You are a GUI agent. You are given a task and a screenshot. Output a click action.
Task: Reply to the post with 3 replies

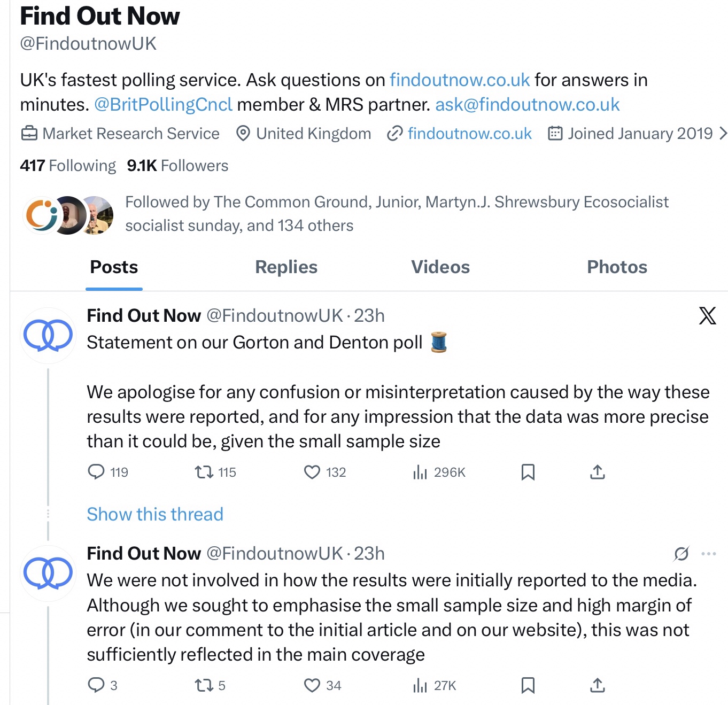[x=96, y=685]
